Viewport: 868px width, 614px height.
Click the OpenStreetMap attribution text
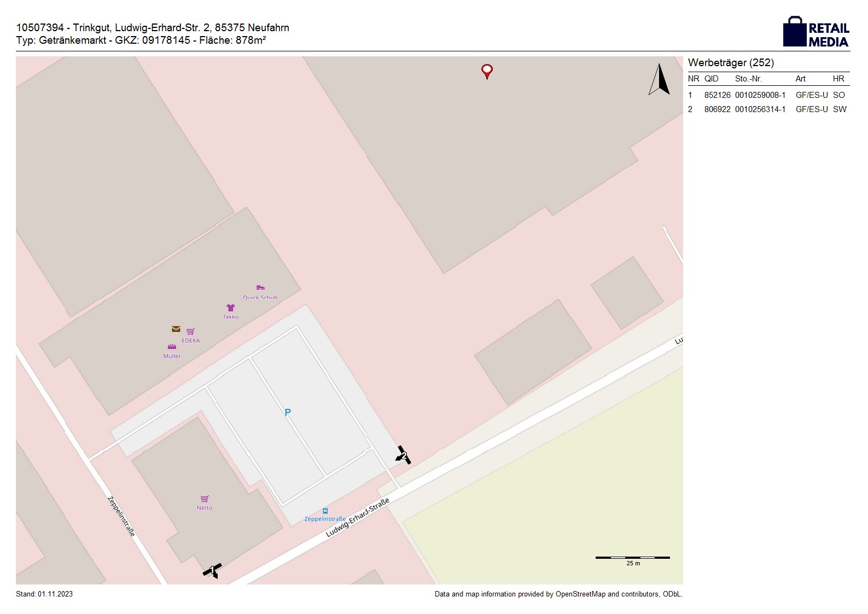click(558, 594)
